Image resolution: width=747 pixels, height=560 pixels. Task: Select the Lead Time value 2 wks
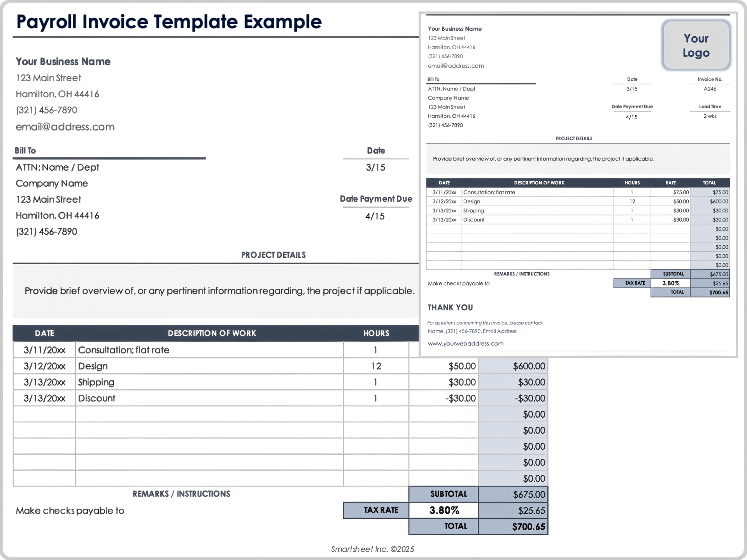[710, 116]
